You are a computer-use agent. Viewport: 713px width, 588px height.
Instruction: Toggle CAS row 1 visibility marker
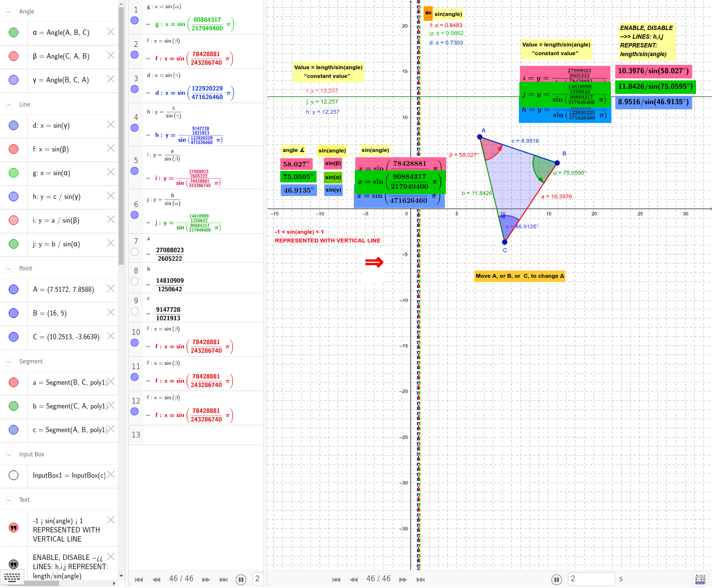135,20
